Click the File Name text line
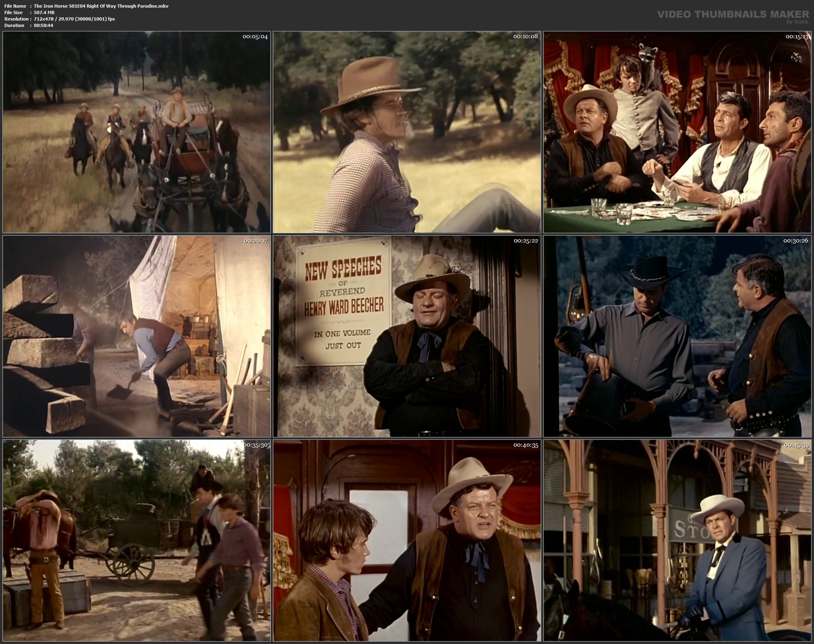The height and width of the screenshot is (644, 814). 86,6
